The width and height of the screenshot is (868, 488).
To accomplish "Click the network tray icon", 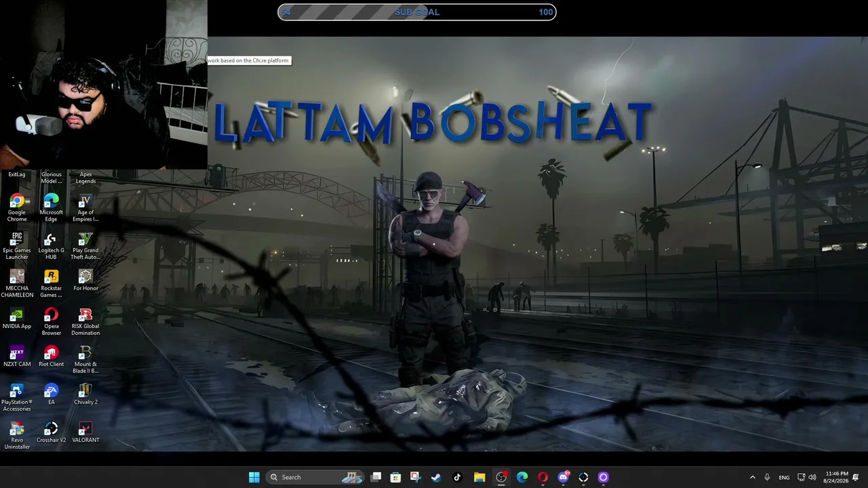I will pos(801,477).
